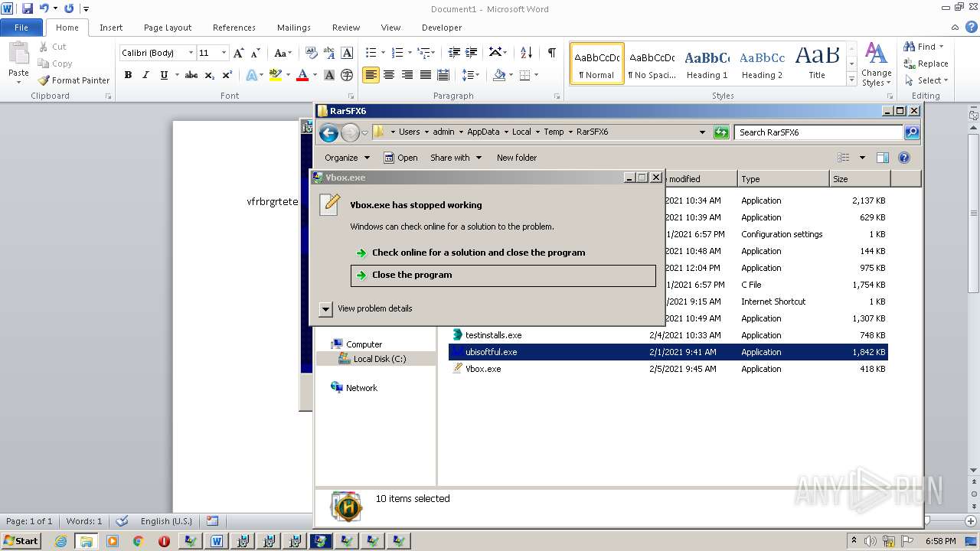This screenshot has width=980, height=551.
Task: Open the Organize menu dropdown in Explorer
Action: (347, 158)
